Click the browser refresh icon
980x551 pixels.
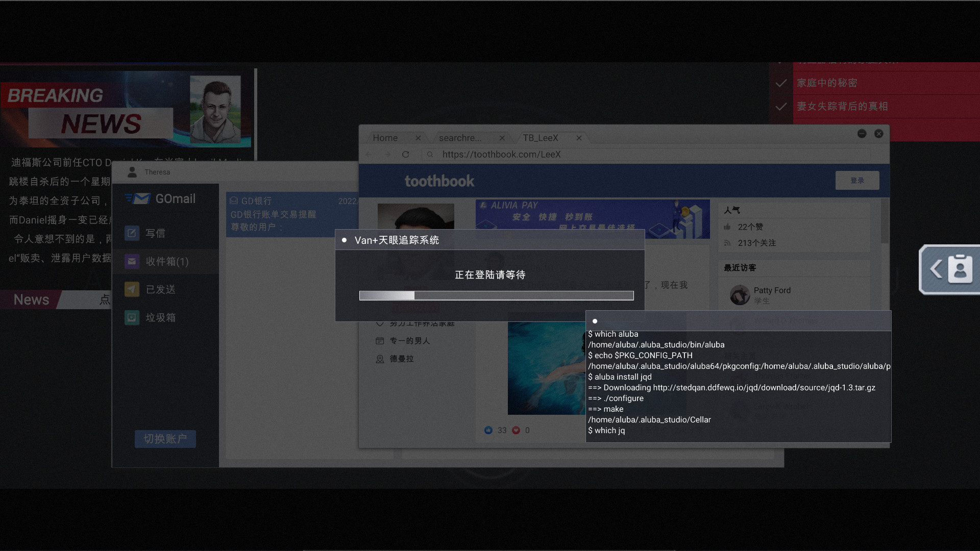[406, 154]
